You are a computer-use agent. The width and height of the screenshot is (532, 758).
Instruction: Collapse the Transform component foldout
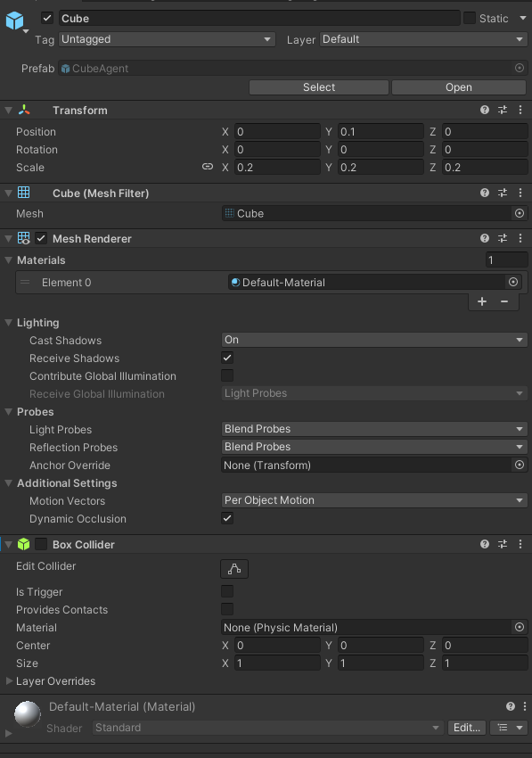click(8, 109)
